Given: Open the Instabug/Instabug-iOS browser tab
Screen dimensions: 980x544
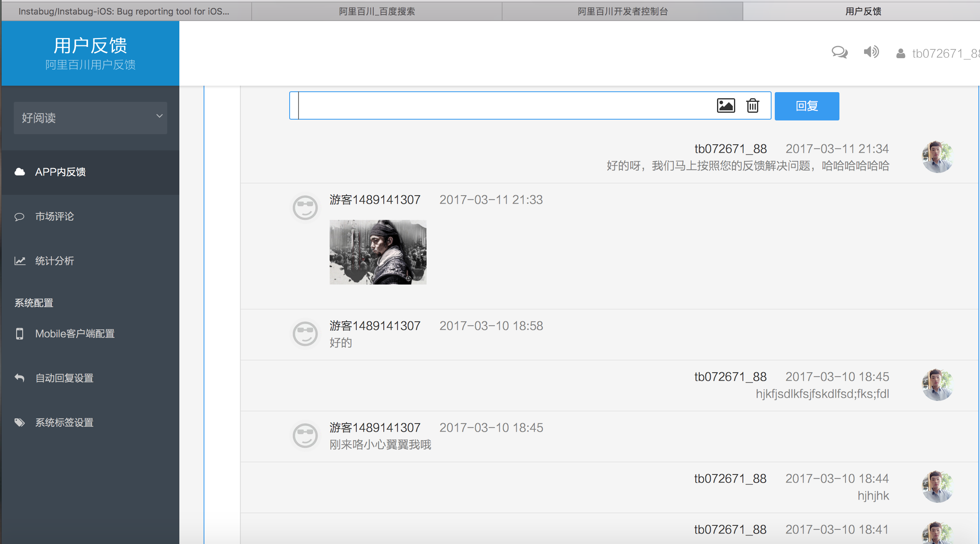Looking at the screenshot, I should (124, 11).
